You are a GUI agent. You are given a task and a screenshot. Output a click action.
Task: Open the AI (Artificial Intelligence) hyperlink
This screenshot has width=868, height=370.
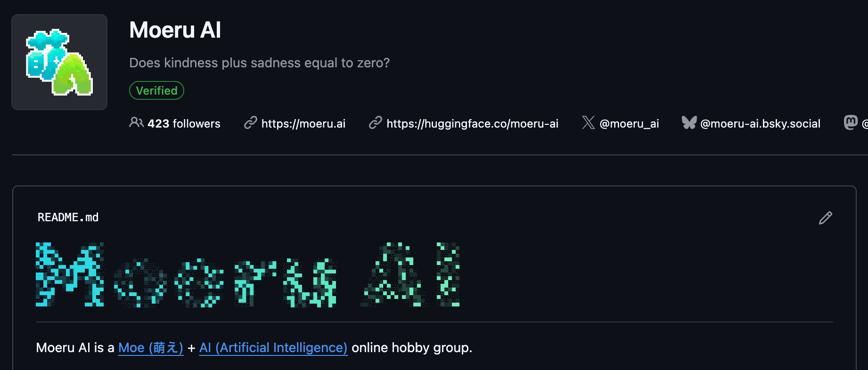[x=273, y=348]
